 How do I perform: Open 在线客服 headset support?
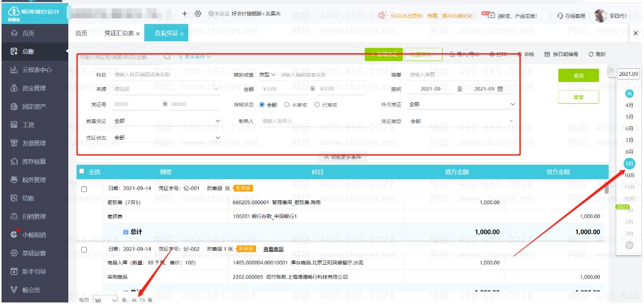pyautogui.click(x=572, y=16)
